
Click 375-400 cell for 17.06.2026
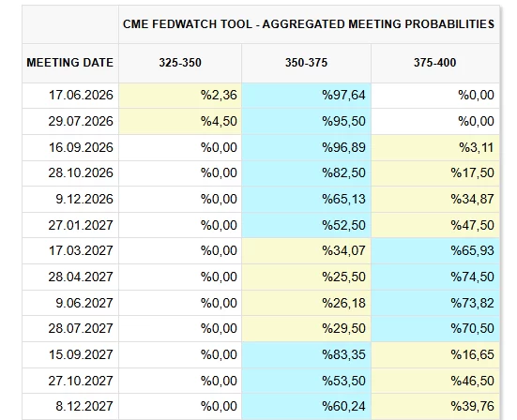435,96
